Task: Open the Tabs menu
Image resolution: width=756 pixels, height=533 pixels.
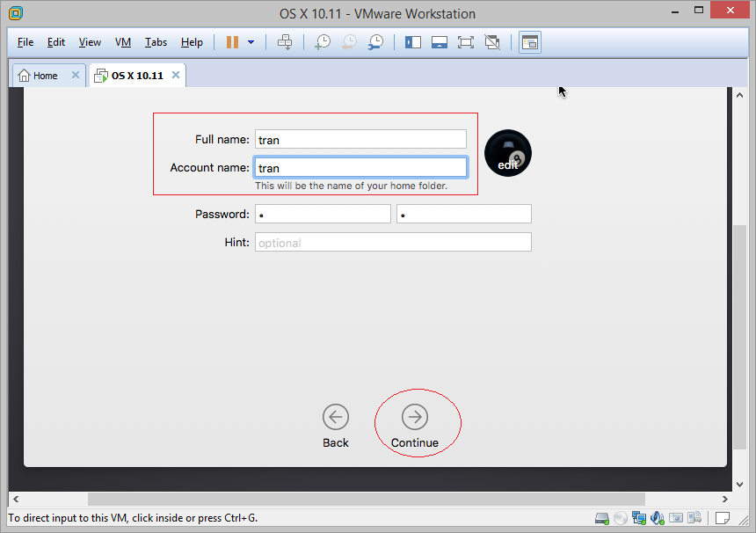Action: pyautogui.click(x=156, y=42)
